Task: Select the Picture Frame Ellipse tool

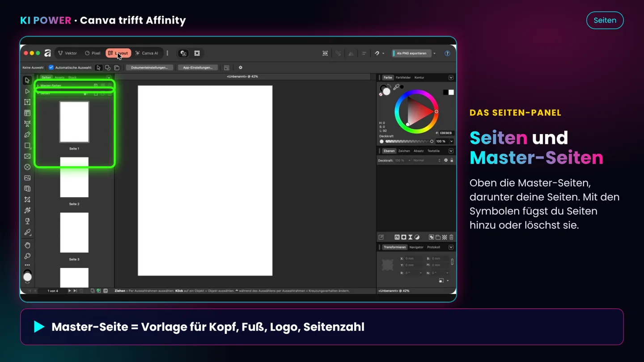Action: (27, 167)
